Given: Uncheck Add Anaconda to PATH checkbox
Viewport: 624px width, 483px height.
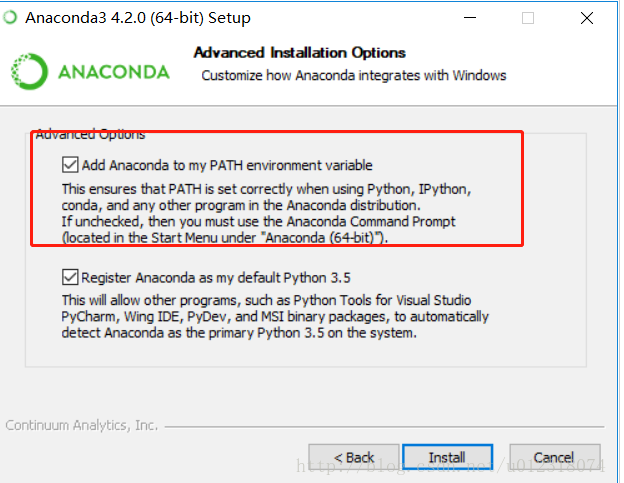Looking at the screenshot, I should tap(70, 165).
